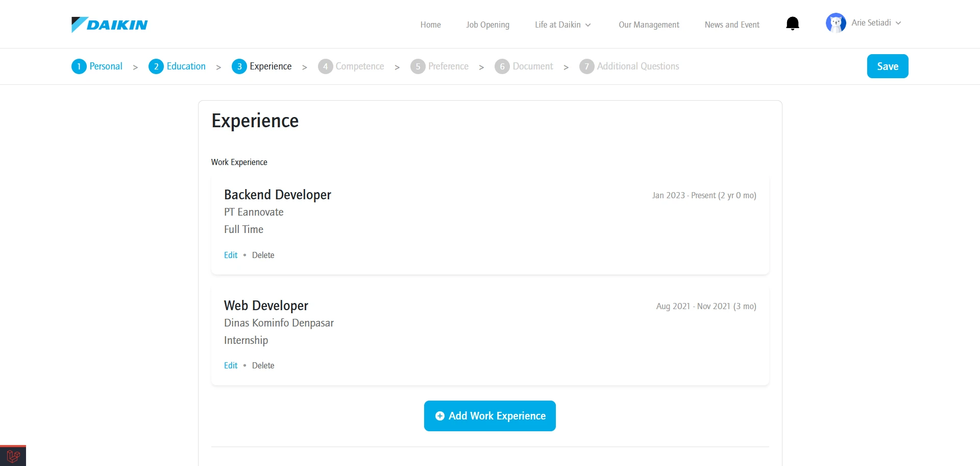Open the notifications bell
Viewport: 980px width, 466px height.
[792, 23]
